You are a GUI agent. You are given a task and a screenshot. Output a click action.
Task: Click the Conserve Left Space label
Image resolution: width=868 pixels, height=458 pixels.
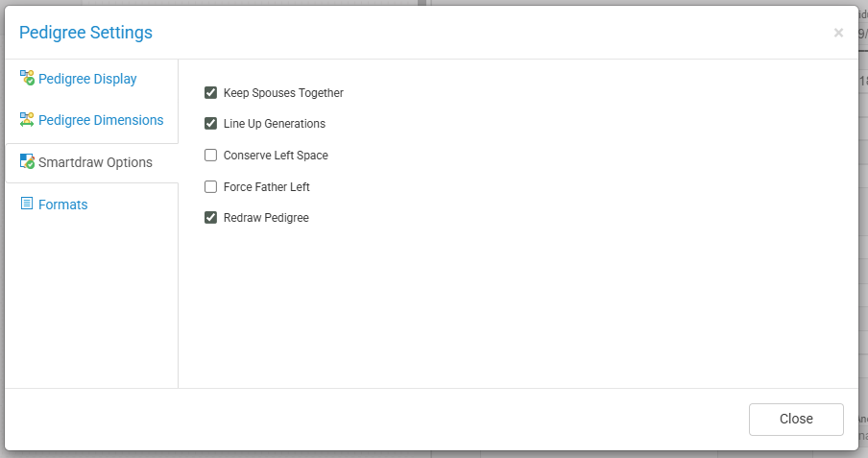[276, 156]
